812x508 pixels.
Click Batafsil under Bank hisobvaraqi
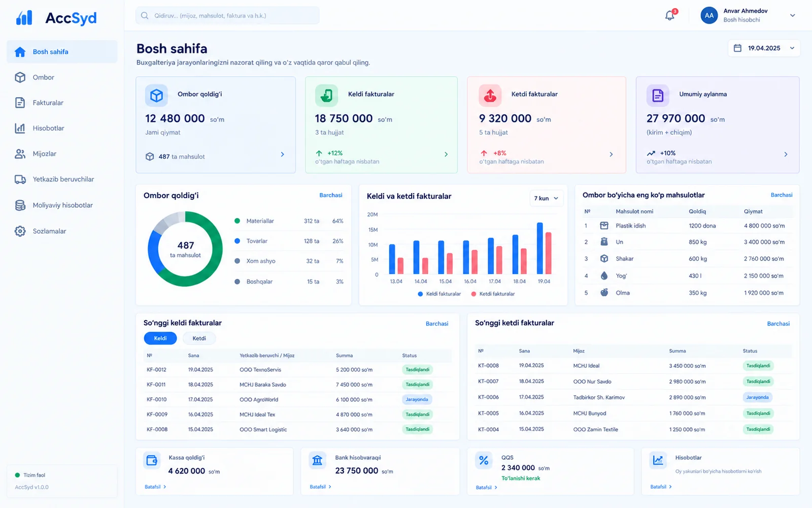321,487
